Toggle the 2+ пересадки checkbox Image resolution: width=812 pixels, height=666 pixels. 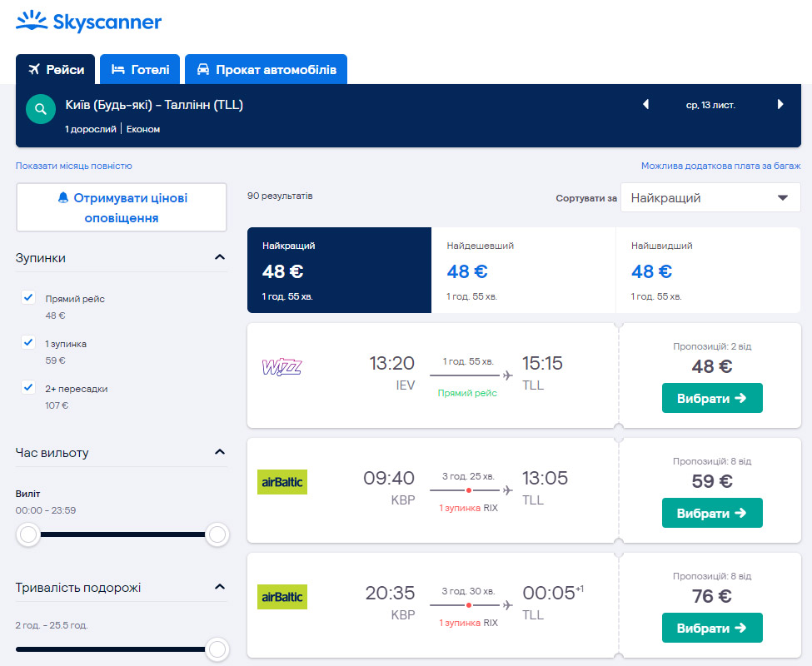(x=28, y=387)
